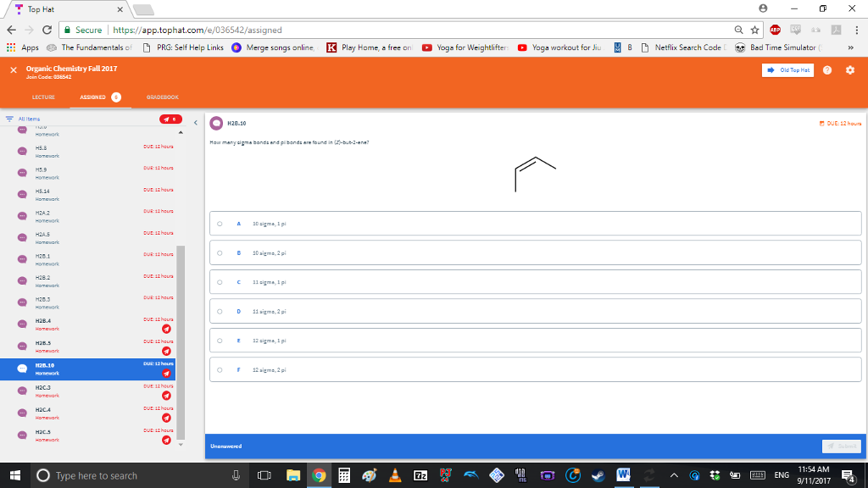This screenshot has width=868, height=488.
Task: Select answer D, 11 sigma 2 pi
Action: click(220, 311)
